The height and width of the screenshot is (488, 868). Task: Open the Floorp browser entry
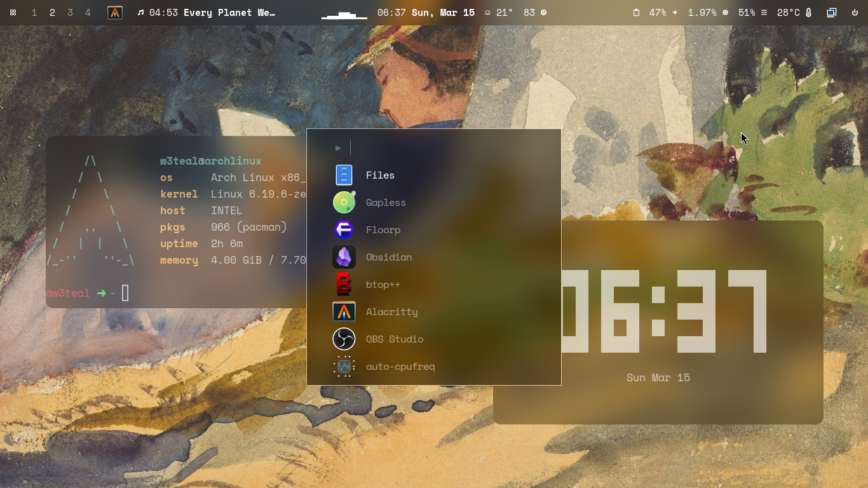[x=383, y=230]
